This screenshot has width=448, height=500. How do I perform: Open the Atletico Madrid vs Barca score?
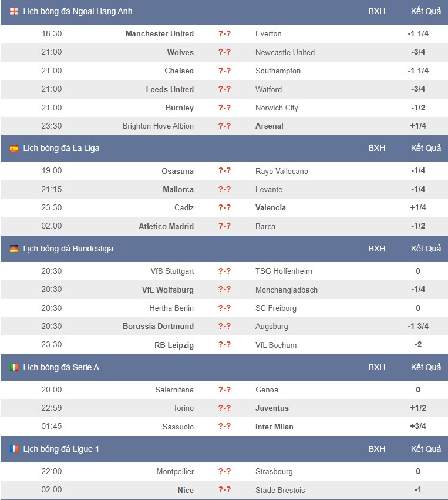point(224,226)
